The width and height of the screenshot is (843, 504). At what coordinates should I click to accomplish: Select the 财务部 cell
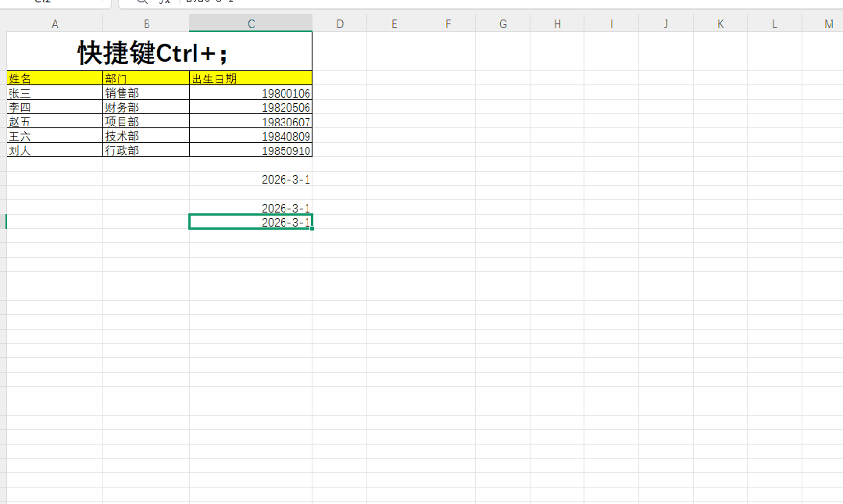(146, 107)
